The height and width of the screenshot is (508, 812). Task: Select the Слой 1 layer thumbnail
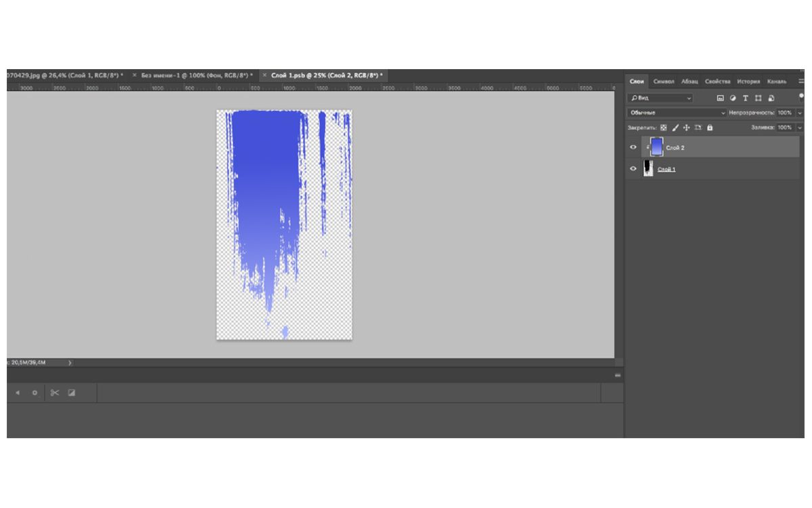(648, 169)
